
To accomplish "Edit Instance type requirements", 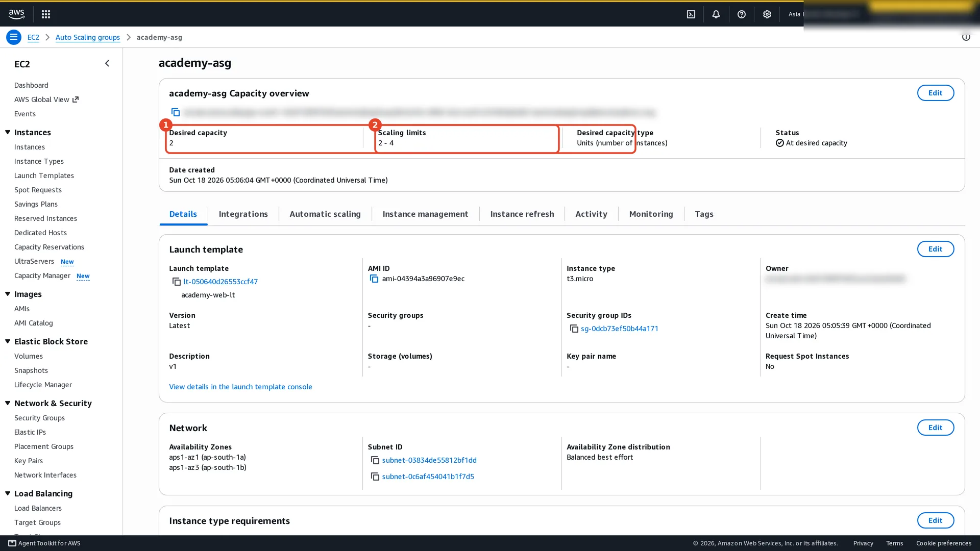I will click(935, 520).
